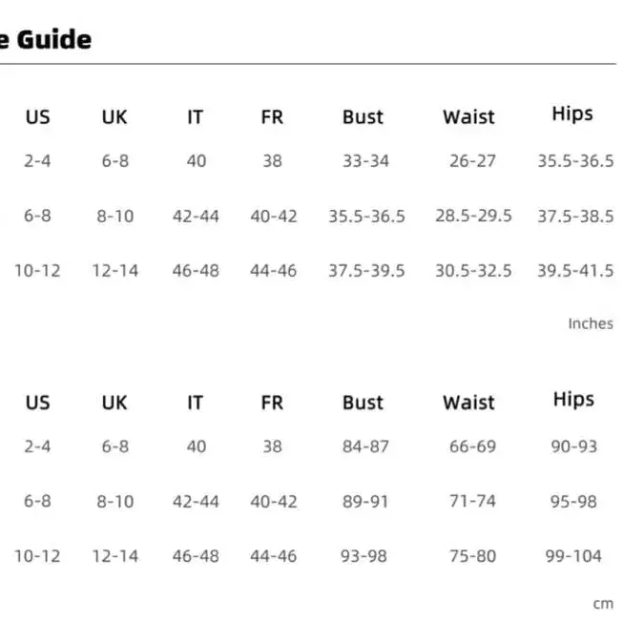This screenshot has height=644, width=644.
Task: Click waist value 28.5-29.5 inches
Action: point(473,216)
